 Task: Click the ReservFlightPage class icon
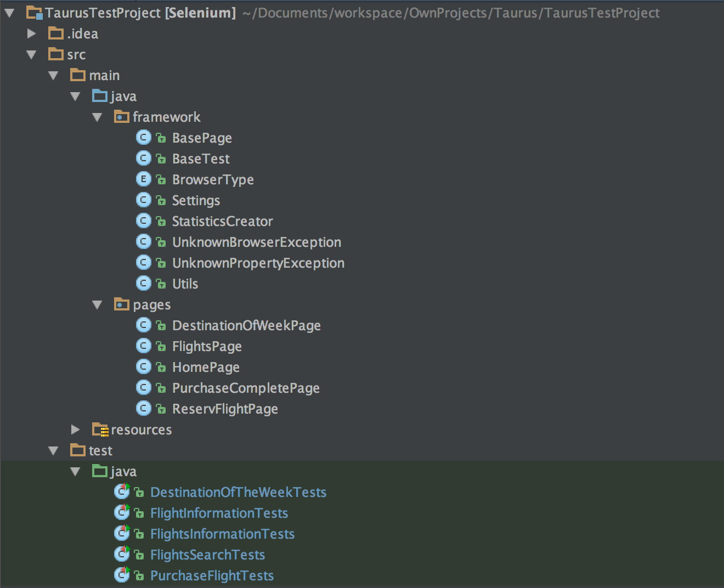143,409
